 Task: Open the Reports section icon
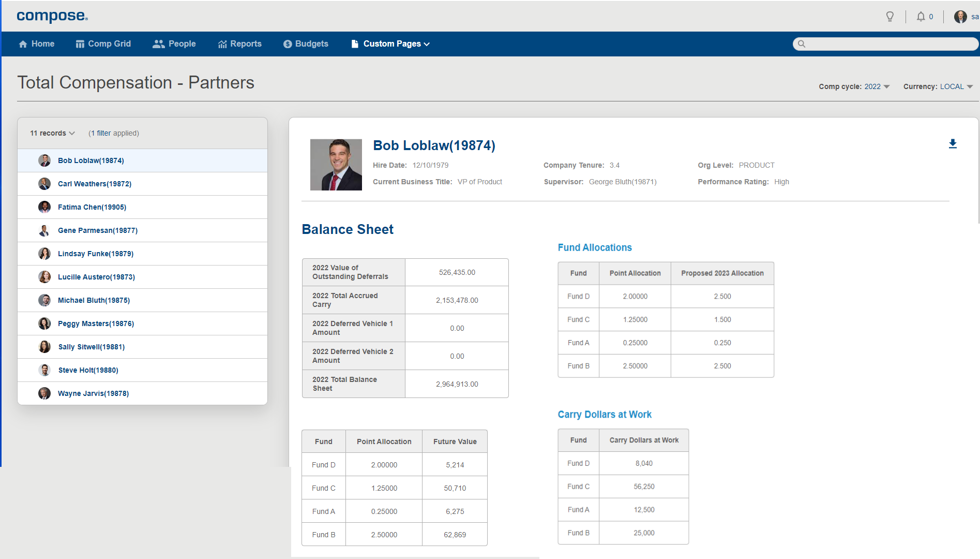point(223,43)
